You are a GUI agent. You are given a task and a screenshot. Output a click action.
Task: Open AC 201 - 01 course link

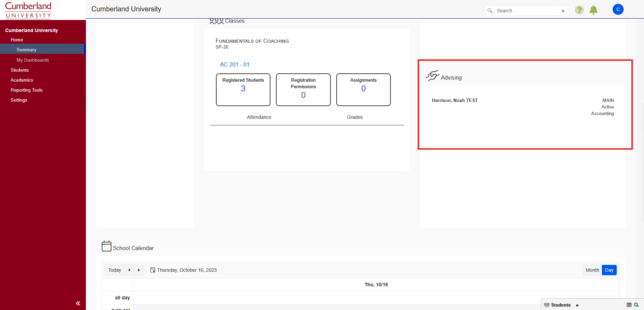pos(235,64)
